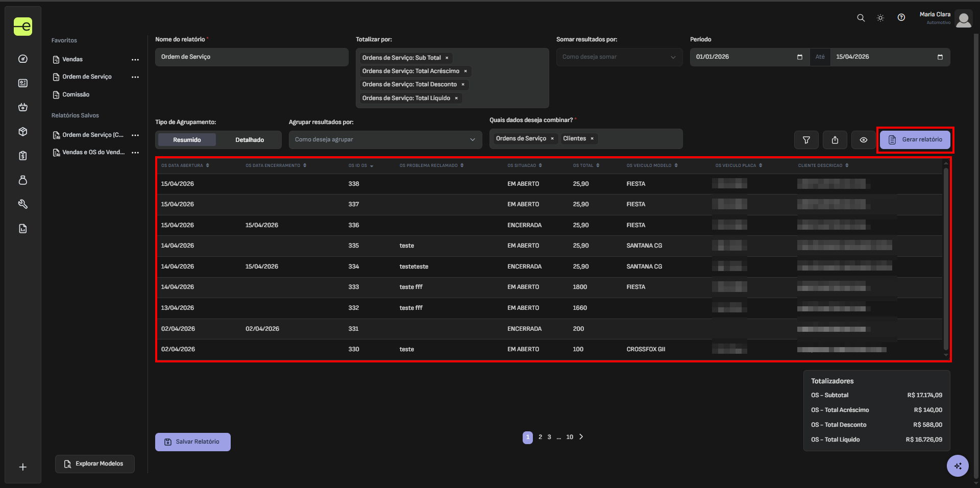Image resolution: width=980 pixels, height=488 pixels.
Task: Click the filter funnel icon button
Action: tap(806, 140)
